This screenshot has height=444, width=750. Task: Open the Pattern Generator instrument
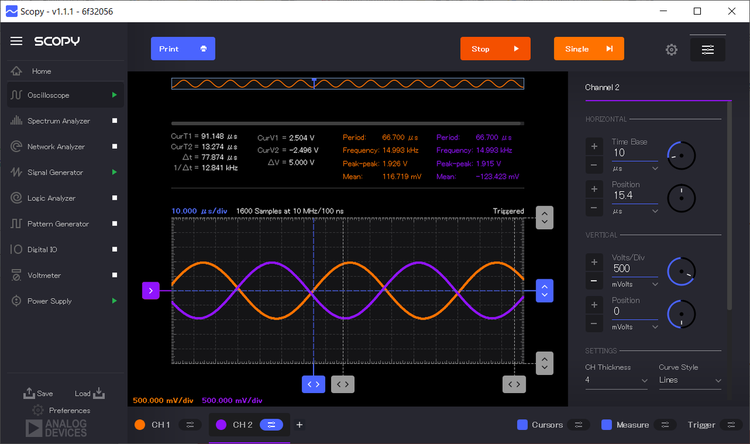click(x=66, y=224)
